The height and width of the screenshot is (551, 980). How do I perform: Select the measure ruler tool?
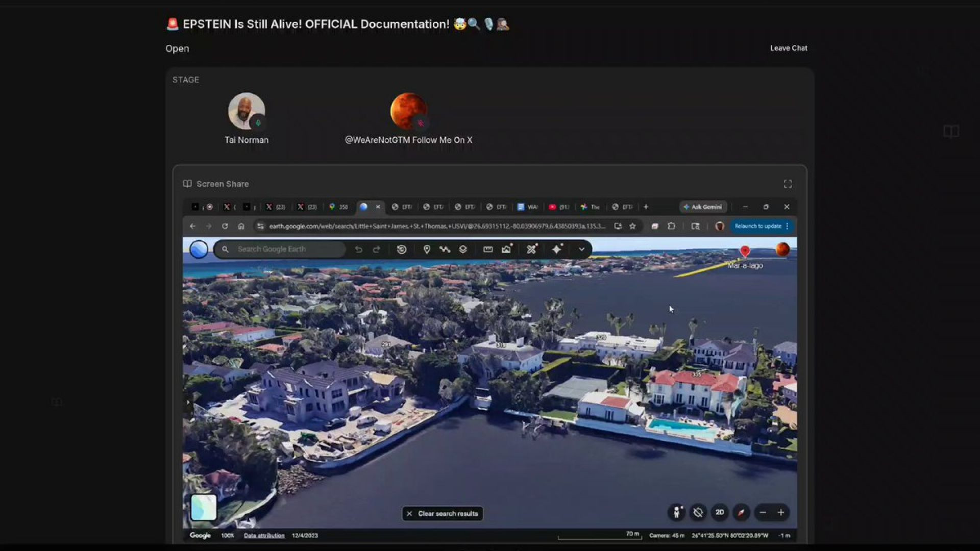[488, 249]
